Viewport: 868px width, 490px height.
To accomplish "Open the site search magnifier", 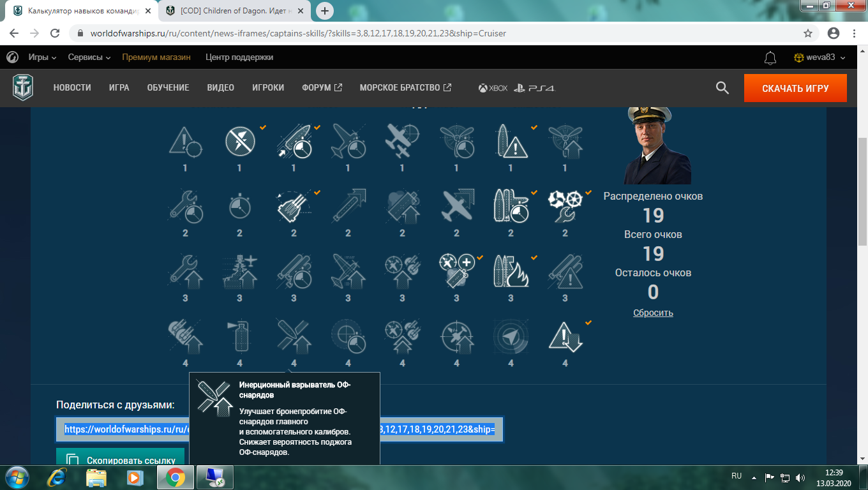I will click(722, 88).
